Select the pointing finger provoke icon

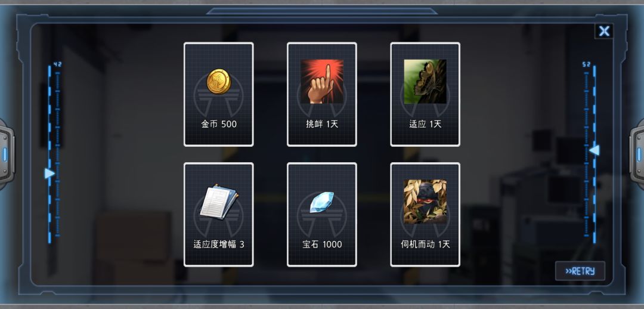321,81
